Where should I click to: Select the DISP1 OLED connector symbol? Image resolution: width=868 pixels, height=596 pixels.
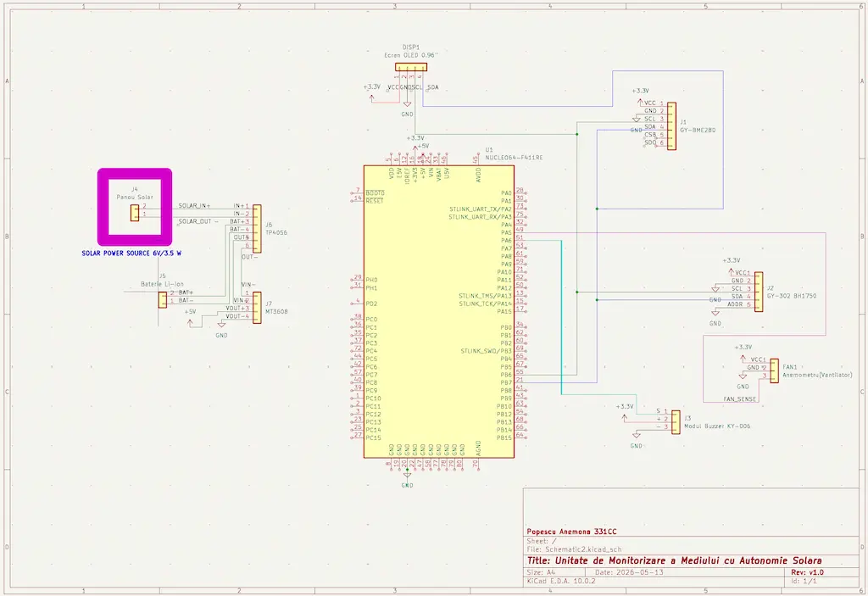pos(411,67)
